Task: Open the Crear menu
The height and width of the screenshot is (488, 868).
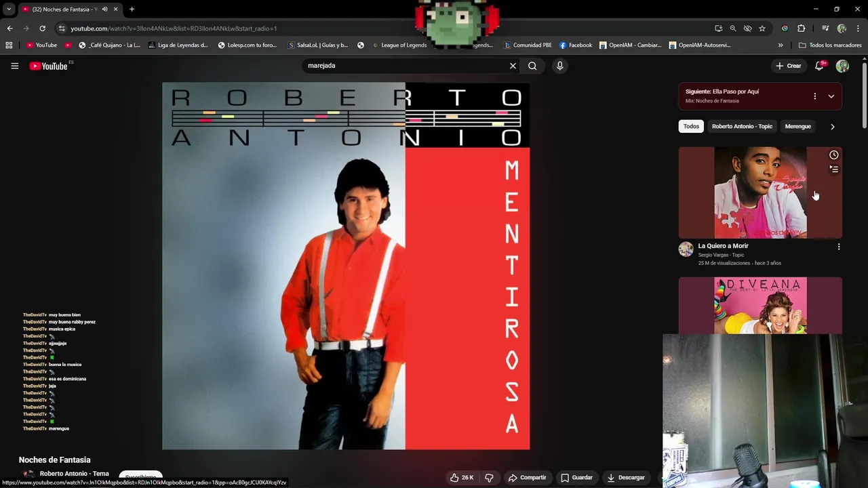Action: 788,66
